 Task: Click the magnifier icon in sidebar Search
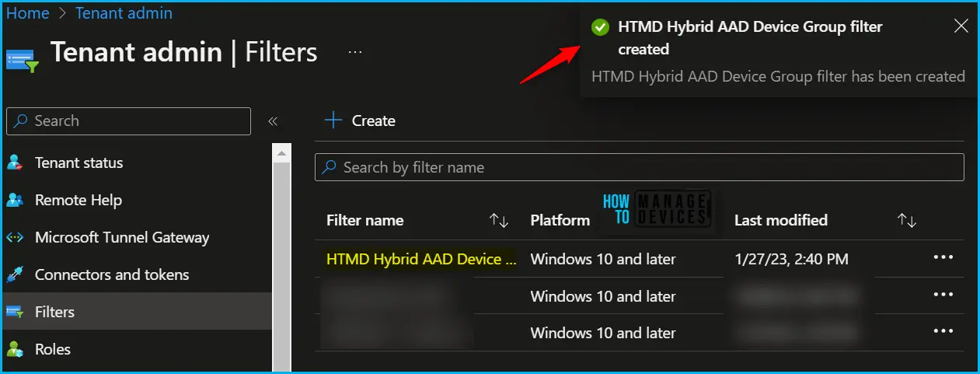pyautogui.click(x=20, y=121)
